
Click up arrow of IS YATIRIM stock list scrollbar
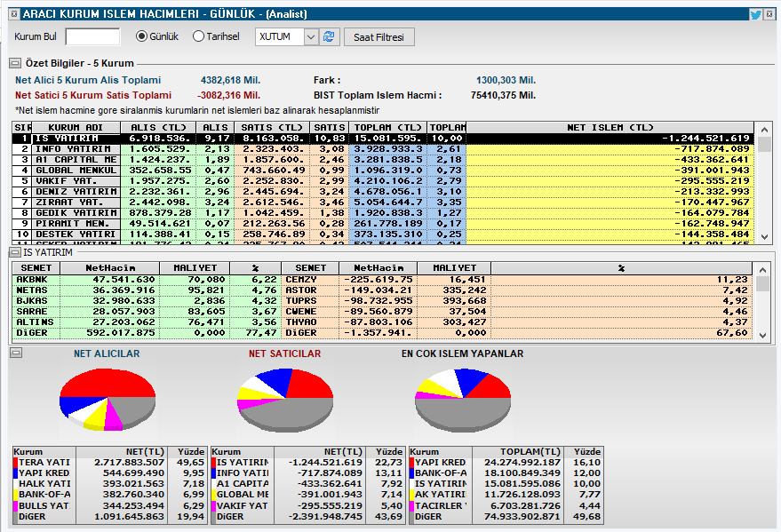click(x=762, y=270)
